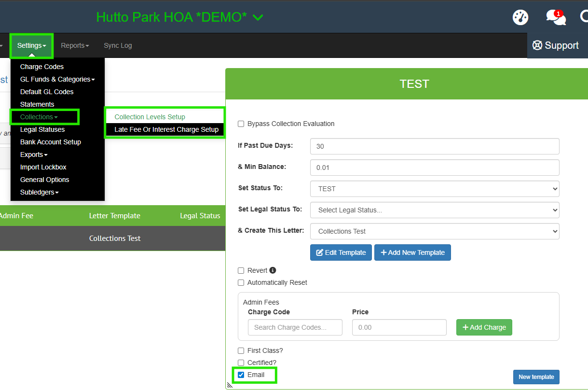588x392 pixels.
Task: Uncheck the Email checkbox
Action: point(241,375)
